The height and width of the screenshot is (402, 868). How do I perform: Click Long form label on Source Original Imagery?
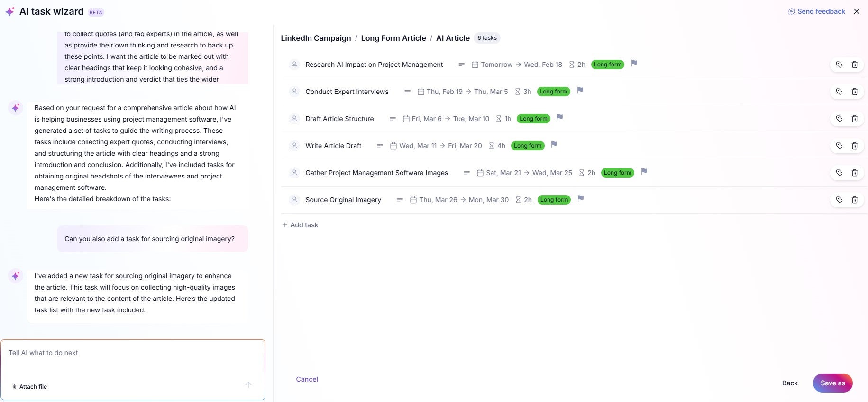pos(554,200)
